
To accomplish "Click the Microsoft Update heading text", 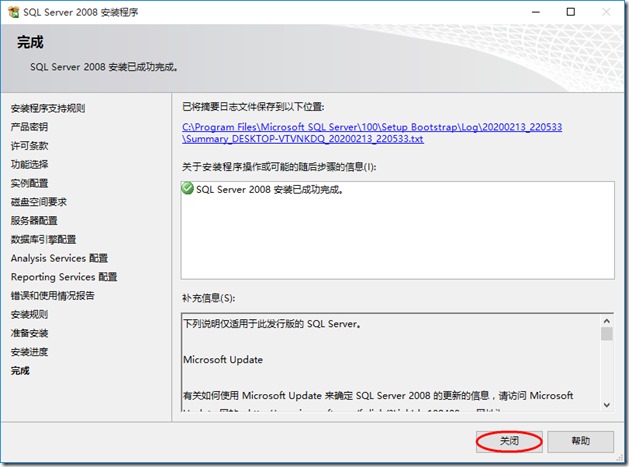I will pyautogui.click(x=223, y=359).
